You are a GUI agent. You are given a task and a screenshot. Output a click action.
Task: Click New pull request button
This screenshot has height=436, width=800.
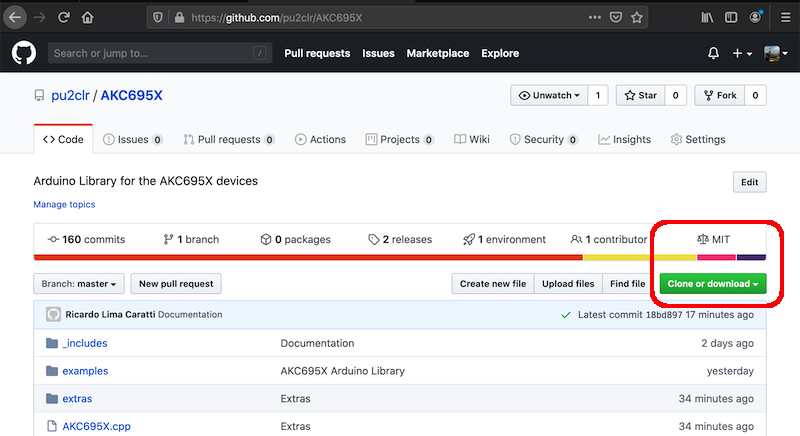click(x=176, y=284)
